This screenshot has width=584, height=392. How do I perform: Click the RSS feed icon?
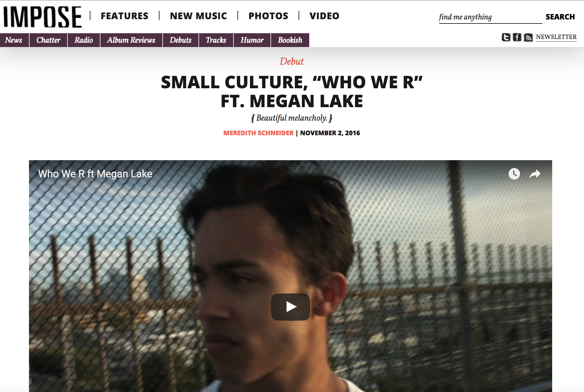pos(528,37)
